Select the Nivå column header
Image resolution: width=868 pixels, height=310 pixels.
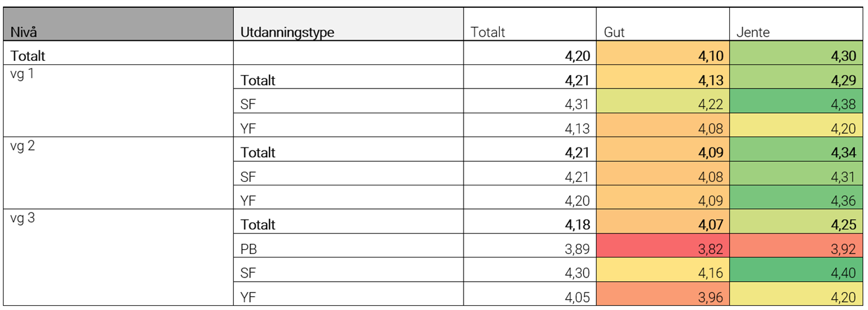pos(118,24)
